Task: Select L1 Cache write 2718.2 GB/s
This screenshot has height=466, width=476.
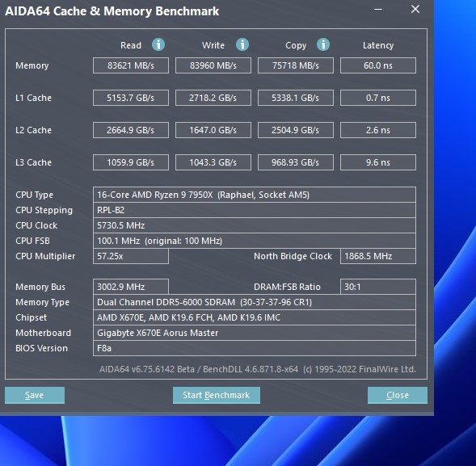Action: 213,98
